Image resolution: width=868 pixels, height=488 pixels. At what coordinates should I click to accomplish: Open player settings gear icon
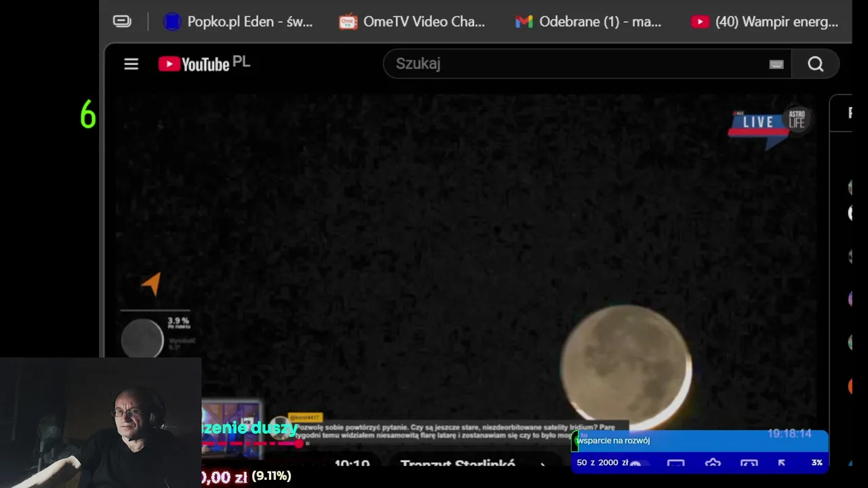point(713,464)
